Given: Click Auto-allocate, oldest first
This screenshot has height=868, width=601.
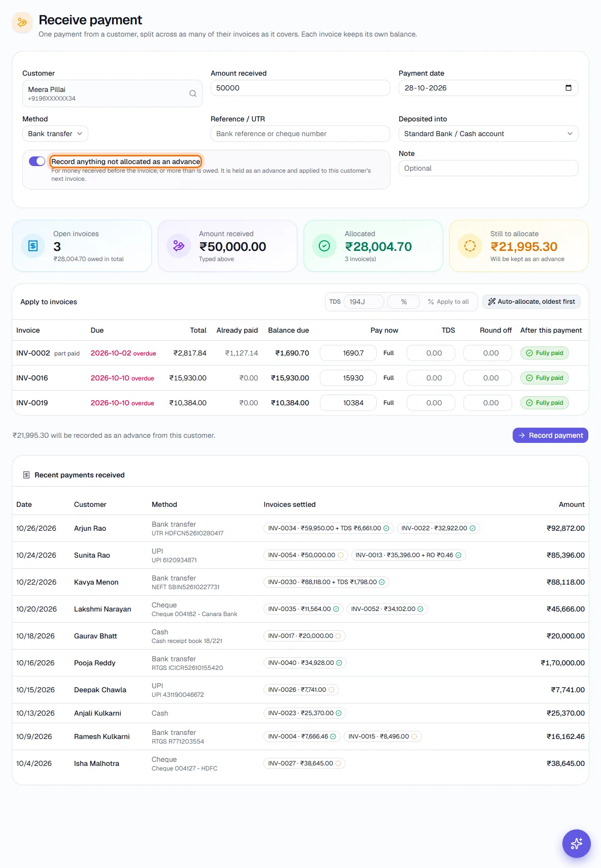Looking at the screenshot, I should pos(531,302).
